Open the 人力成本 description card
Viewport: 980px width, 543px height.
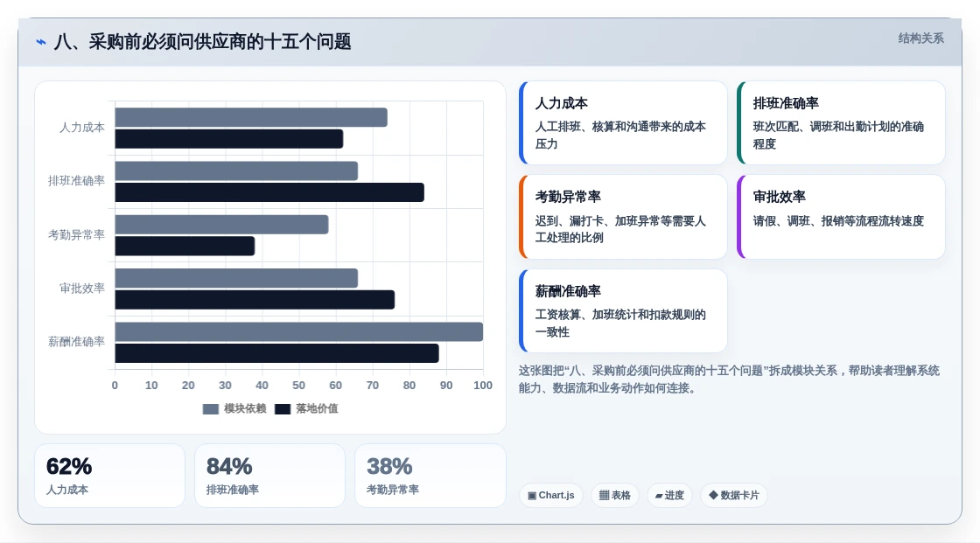tap(623, 122)
